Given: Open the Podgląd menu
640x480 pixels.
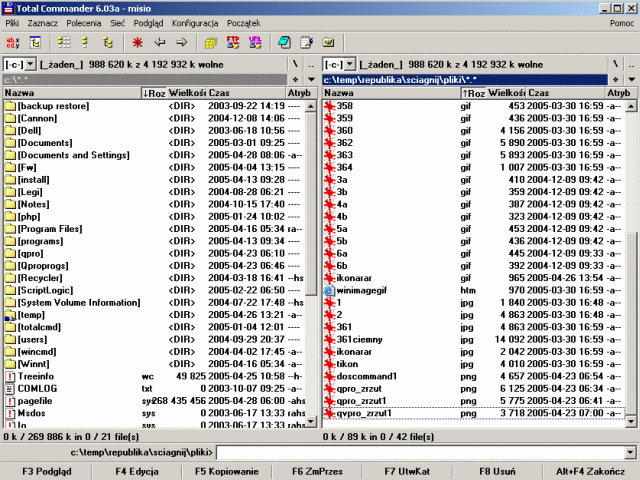Looking at the screenshot, I should pos(149,23).
